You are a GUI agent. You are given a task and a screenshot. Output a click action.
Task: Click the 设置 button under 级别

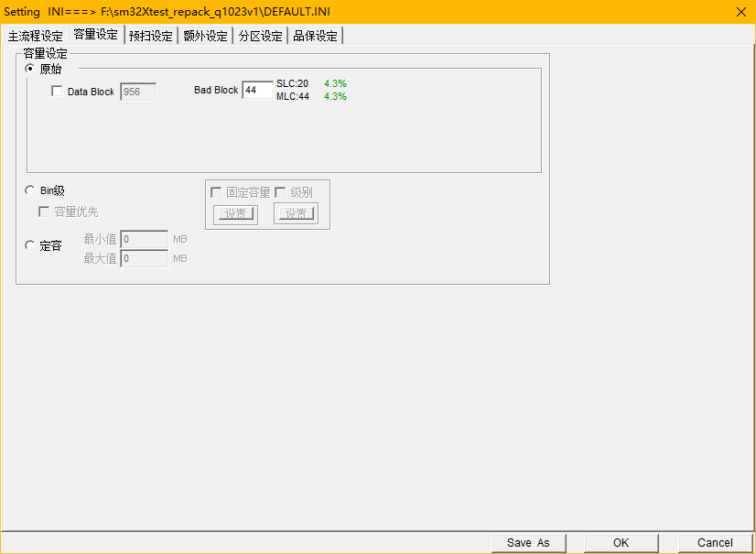pyautogui.click(x=296, y=213)
